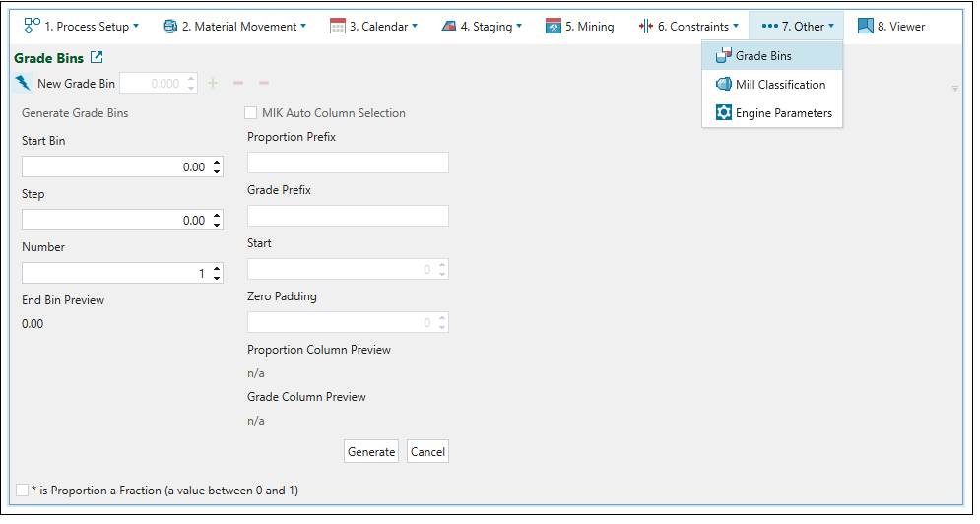Click the New Grade Bin lightning icon
This screenshot has width=980, height=524.
tap(24, 84)
